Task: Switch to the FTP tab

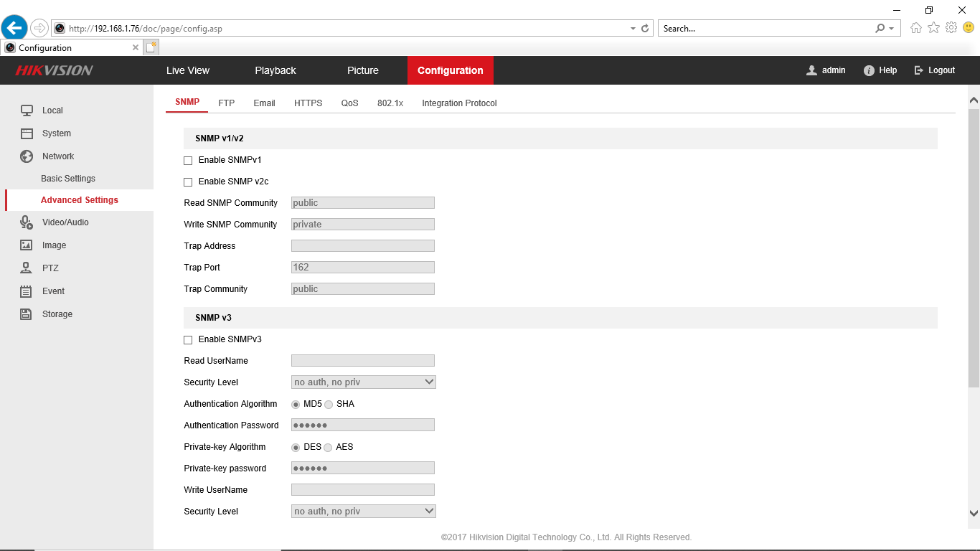Action: click(x=227, y=103)
